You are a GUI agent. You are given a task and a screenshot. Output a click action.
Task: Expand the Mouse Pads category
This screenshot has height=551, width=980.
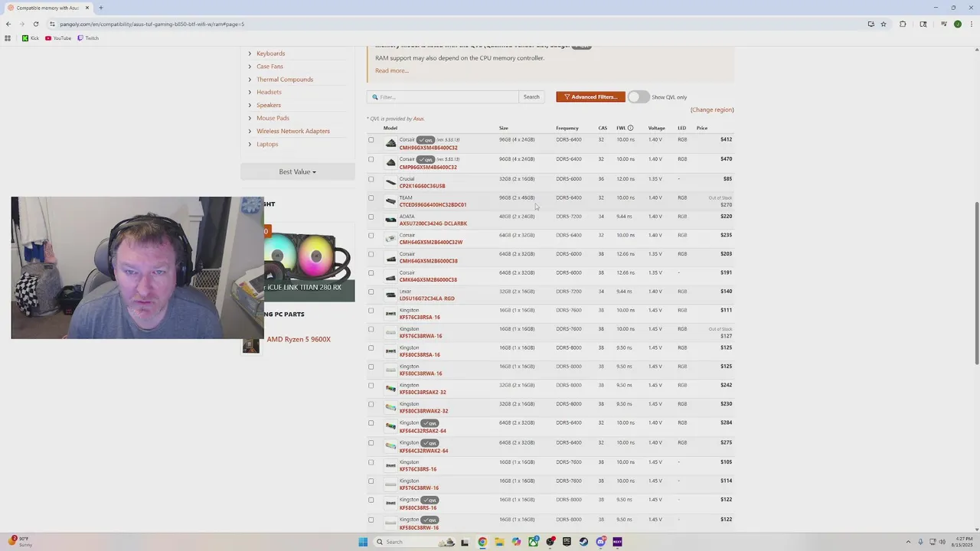273,118
